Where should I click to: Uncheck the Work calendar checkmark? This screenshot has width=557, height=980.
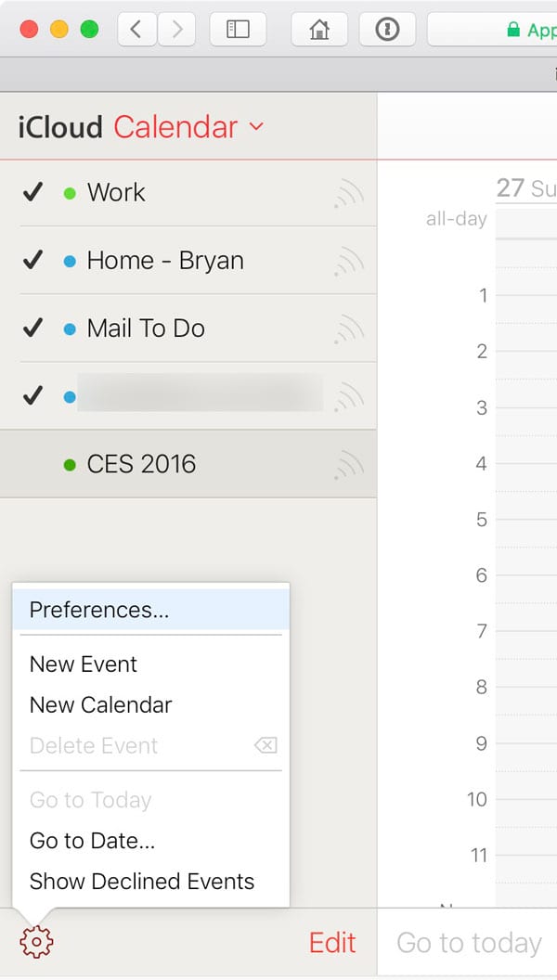(33, 192)
